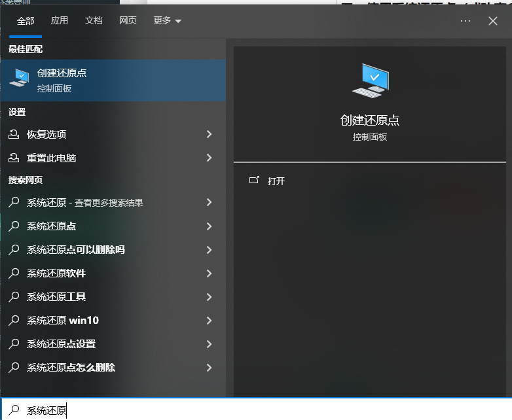512x420 pixels.
Task: Click the large 创建还原点 computer icon in preview
Action: [371, 80]
